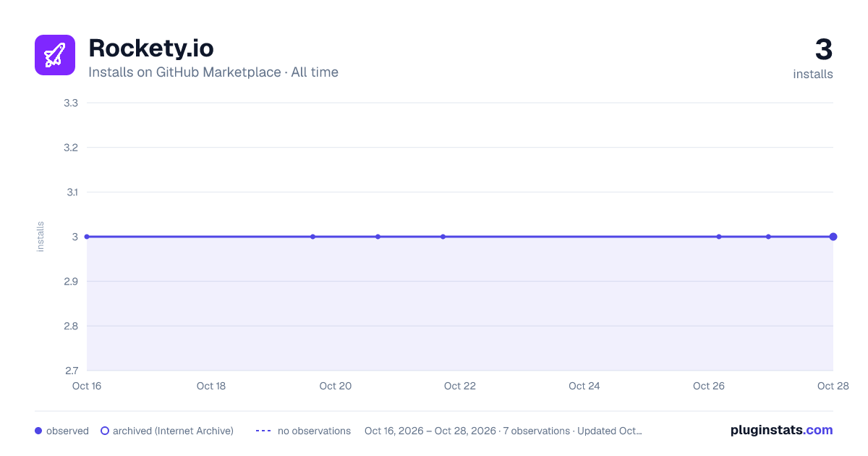Viewport: 868px width, 456px height.
Task: Click the Oct 18 x-axis label
Action: pyautogui.click(x=211, y=386)
